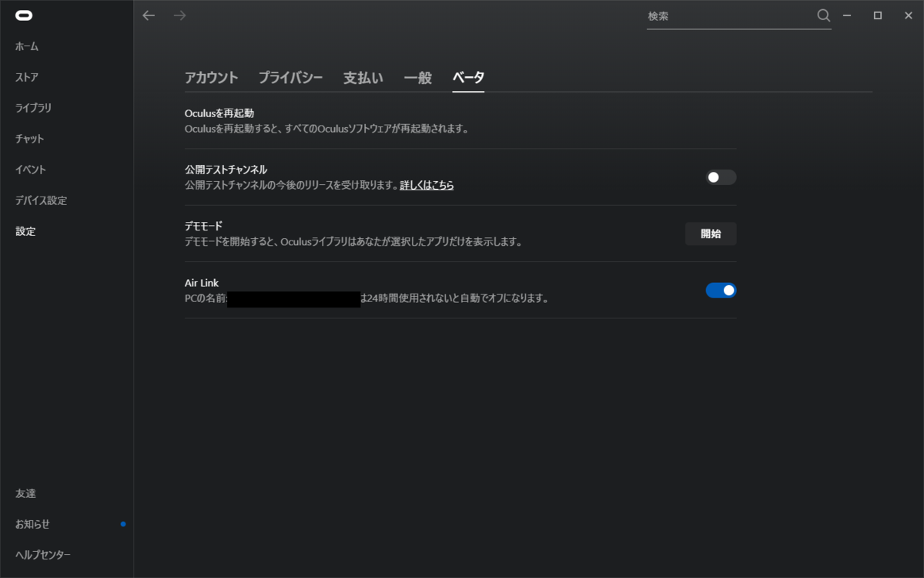
Task: Disable the Air Link toggle
Action: pyautogui.click(x=721, y=290)
